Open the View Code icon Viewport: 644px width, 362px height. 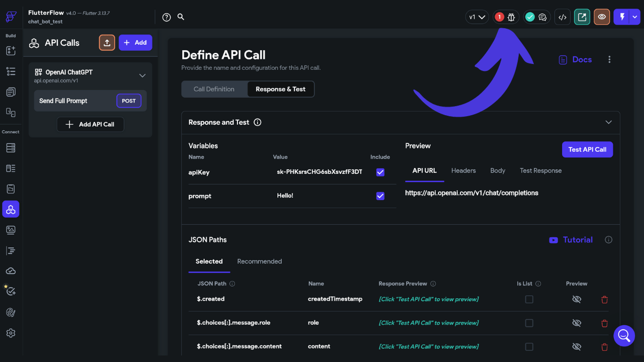[562, 17]
